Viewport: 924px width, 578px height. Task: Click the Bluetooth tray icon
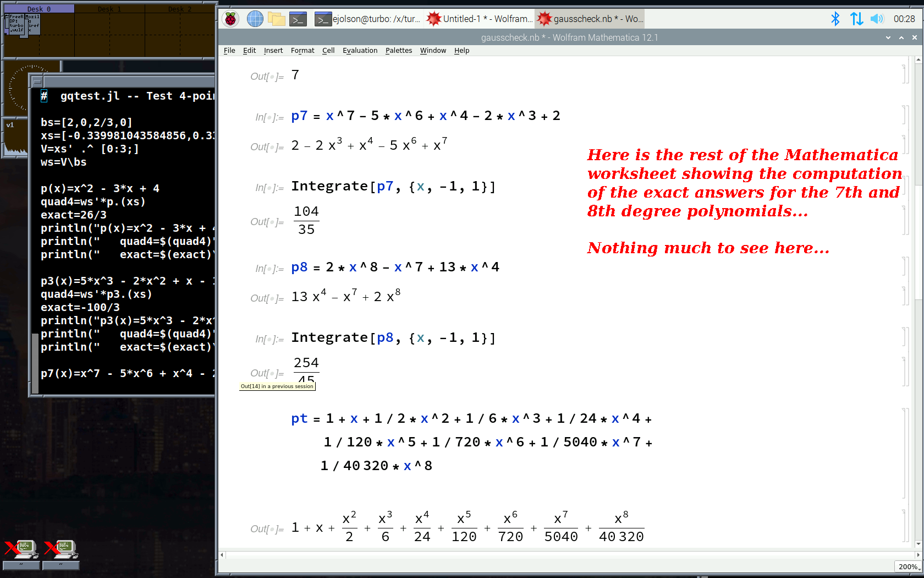pyautogui.click(x=835, y=19)
